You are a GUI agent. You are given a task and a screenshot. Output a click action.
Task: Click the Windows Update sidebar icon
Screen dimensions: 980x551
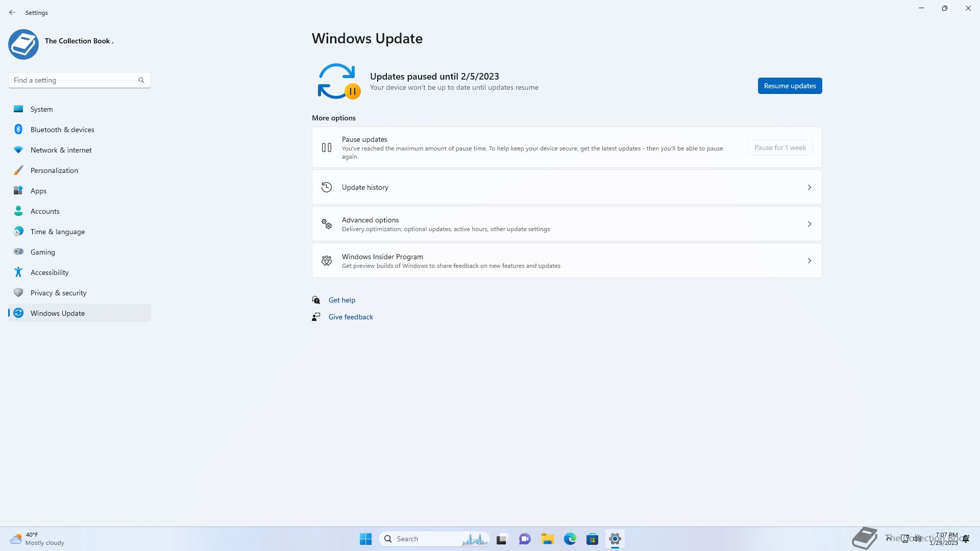(18, 313)
